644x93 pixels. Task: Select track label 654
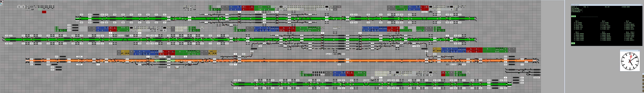coord(81,15)
